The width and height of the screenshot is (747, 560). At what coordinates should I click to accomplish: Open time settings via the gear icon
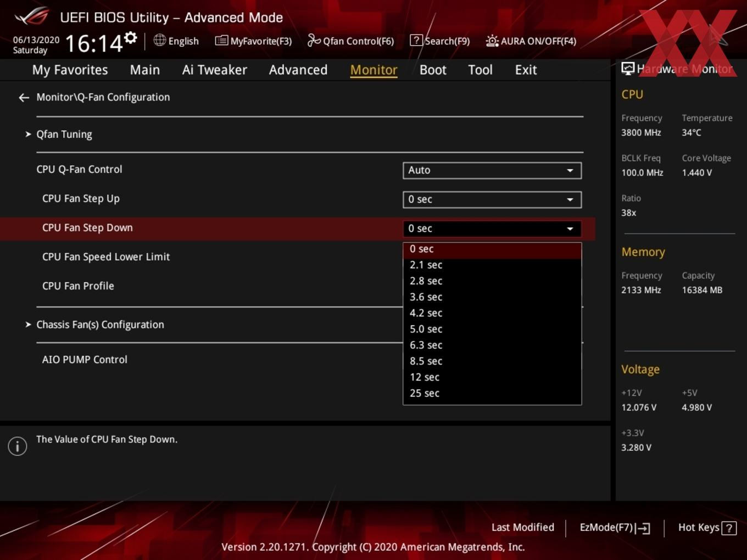click(130, 37)
